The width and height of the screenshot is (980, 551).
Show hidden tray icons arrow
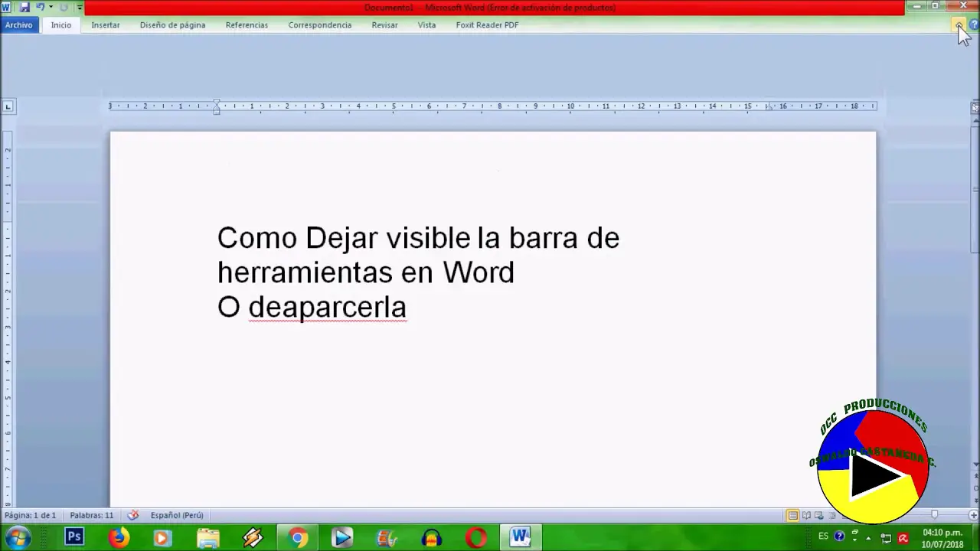[x=868, y=538]
